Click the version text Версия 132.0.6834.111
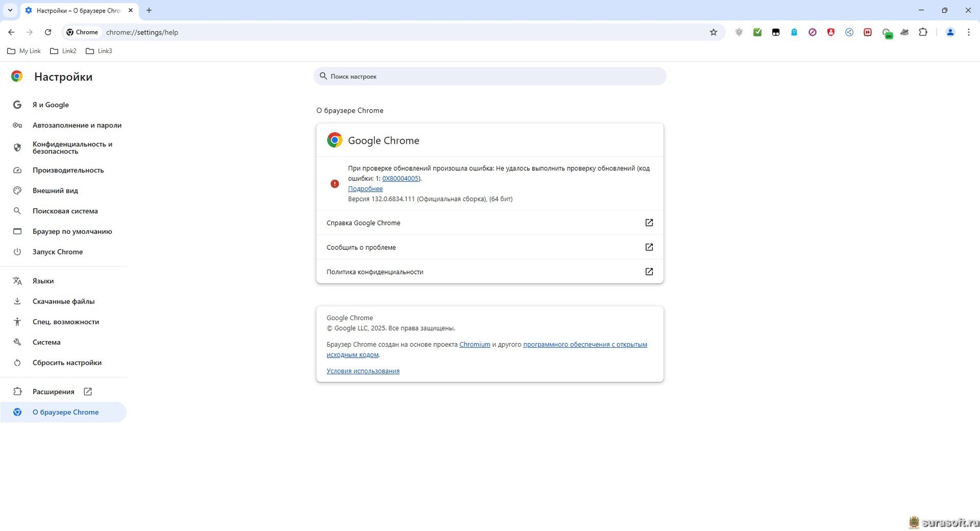The width and height of the screenshot is (980, 531). (x=381, y=199)
